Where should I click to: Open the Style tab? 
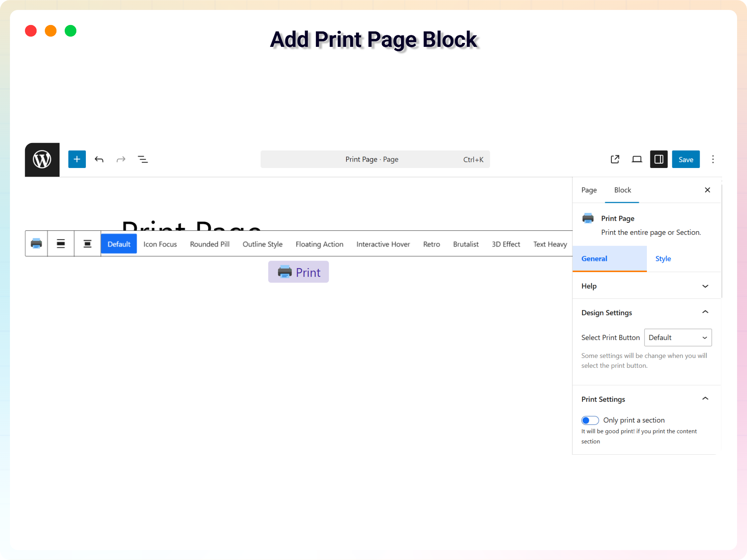(x=663, y=259)
